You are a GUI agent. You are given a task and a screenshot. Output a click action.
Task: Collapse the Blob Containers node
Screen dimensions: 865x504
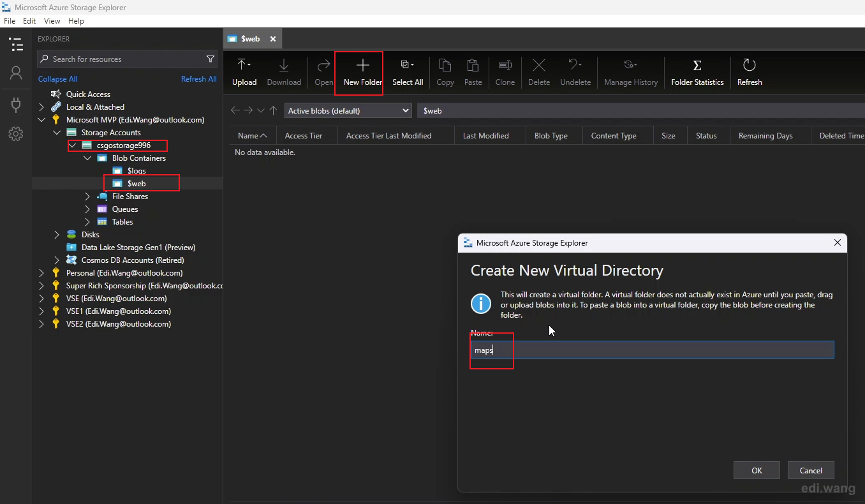87,158
